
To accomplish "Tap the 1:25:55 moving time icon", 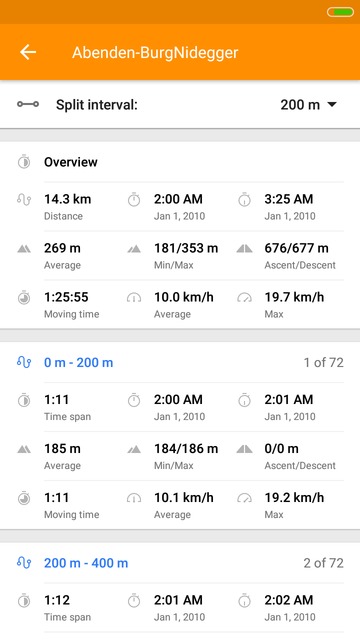I will click(24, 298).
